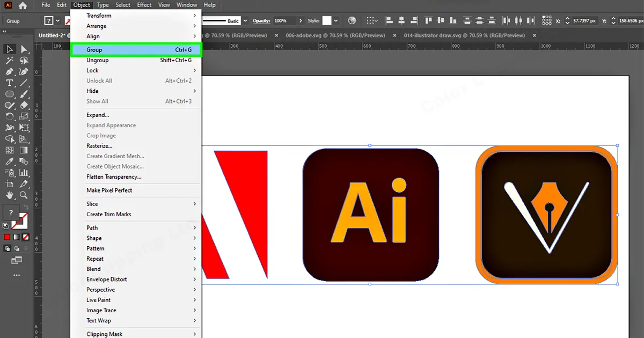
Task: Click Make Pixel Perfect command
Action: 136,190
